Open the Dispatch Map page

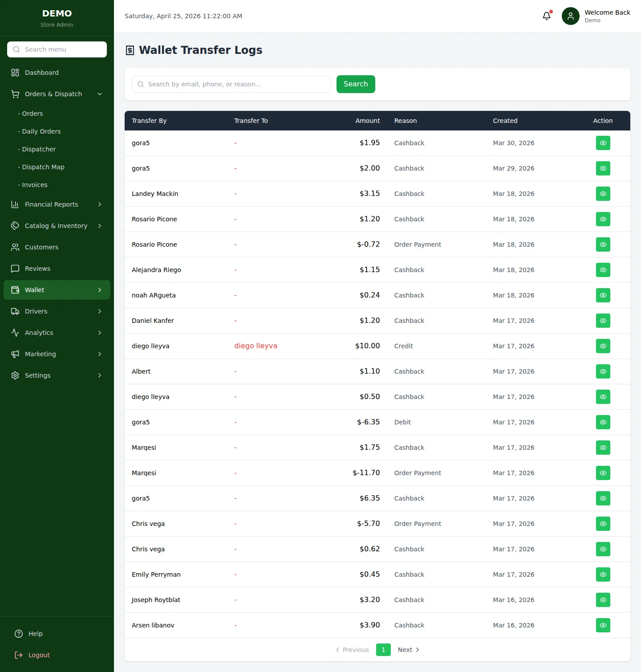[x=43, y=167]
